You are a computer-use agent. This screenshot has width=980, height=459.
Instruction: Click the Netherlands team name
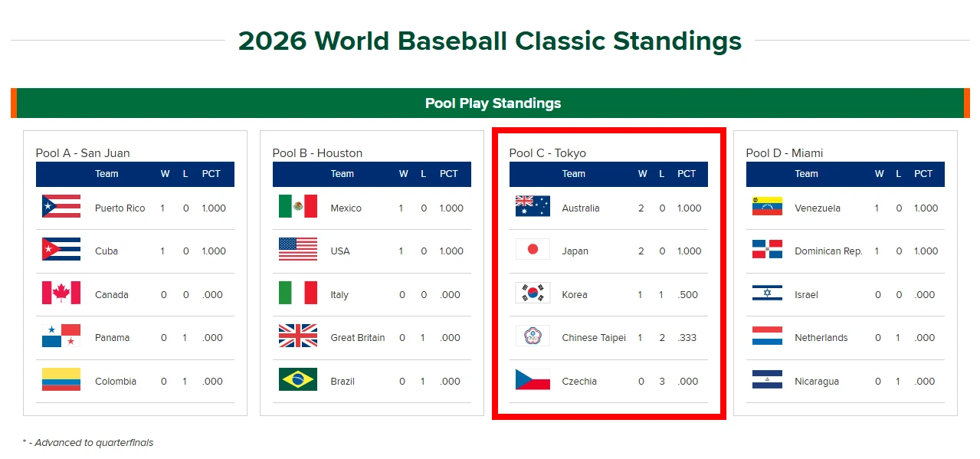(x=821, y=338)
